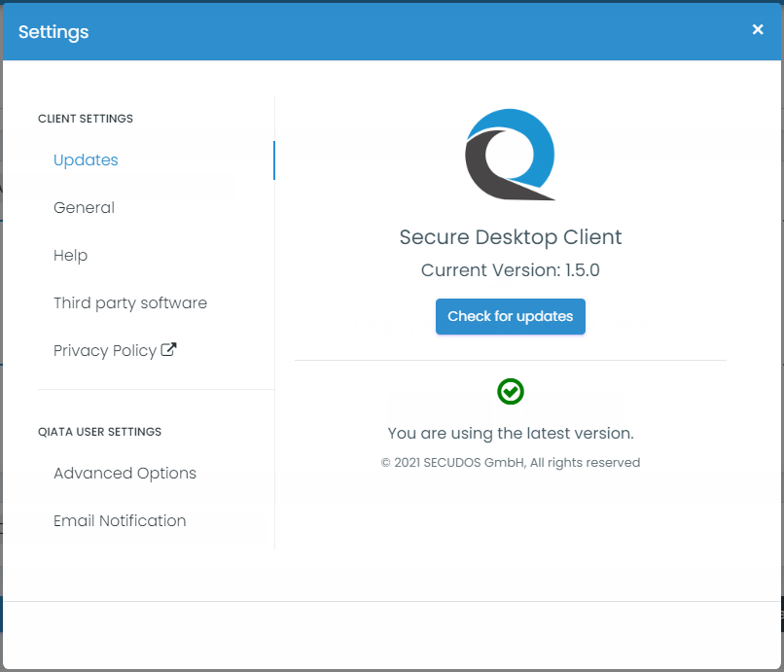Click the Settings title in the header bar

click(53, 32)
